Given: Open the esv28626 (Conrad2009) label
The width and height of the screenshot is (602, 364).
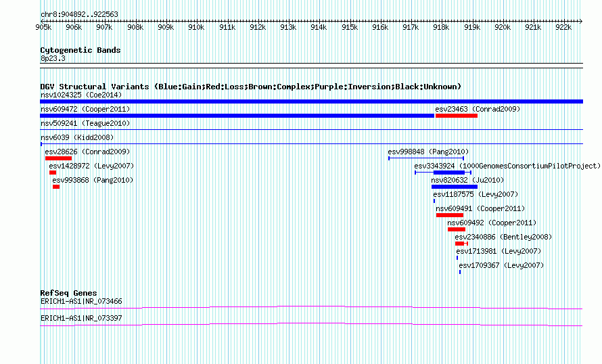Looking at the screenshot, I should [x=87, y=152].
